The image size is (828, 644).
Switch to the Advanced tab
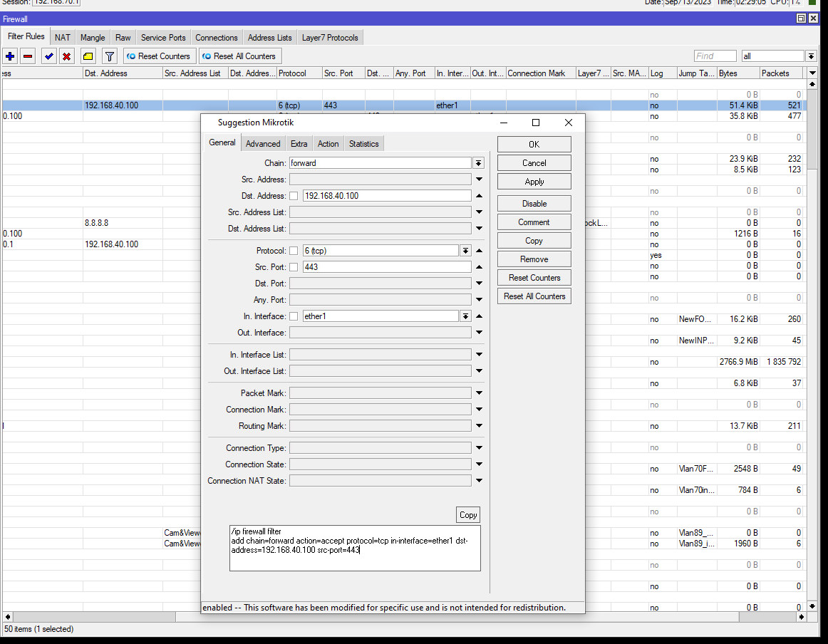263,144
